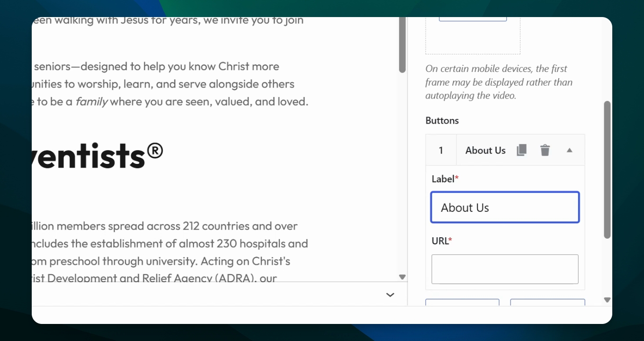Click the About Us item header title

pyautogui.click(x=485, y=150)
